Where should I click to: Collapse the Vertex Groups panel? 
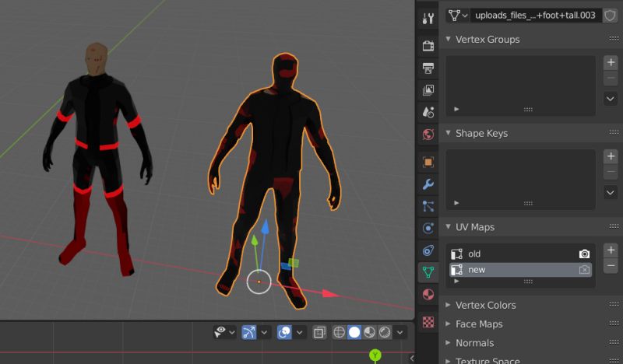pyautogui.click(x=449, y=39)
